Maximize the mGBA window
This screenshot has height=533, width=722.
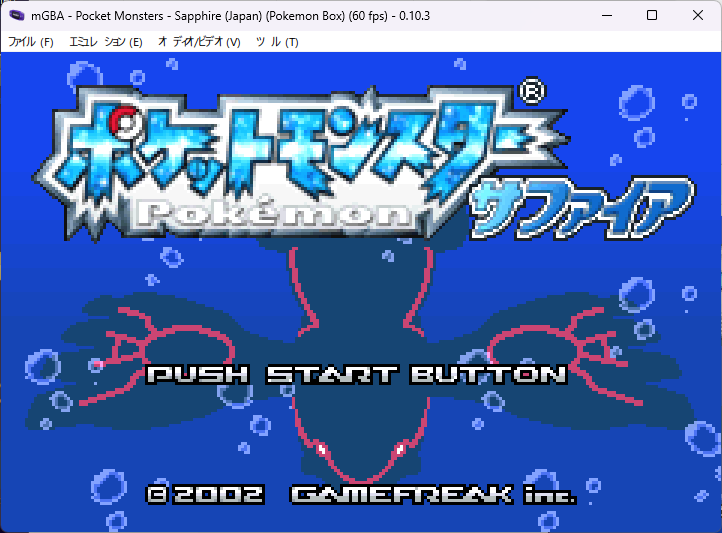coord(652,16)
